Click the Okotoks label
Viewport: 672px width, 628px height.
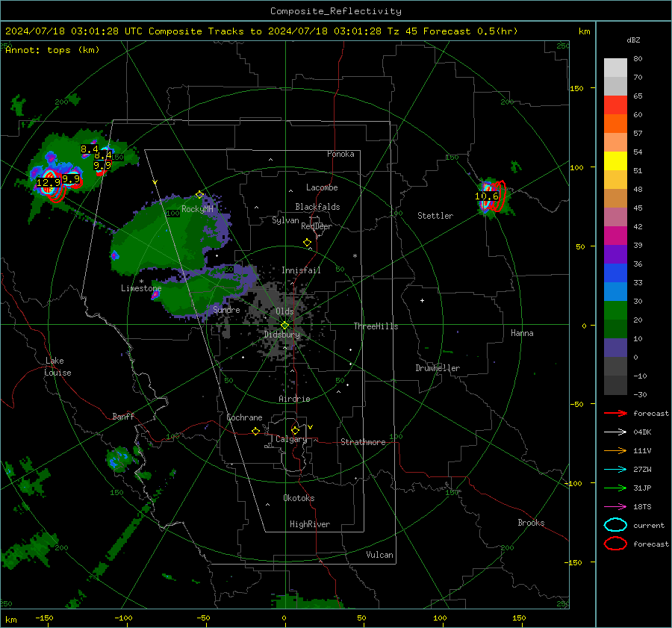pyautogui.click(x=299, y=497)
